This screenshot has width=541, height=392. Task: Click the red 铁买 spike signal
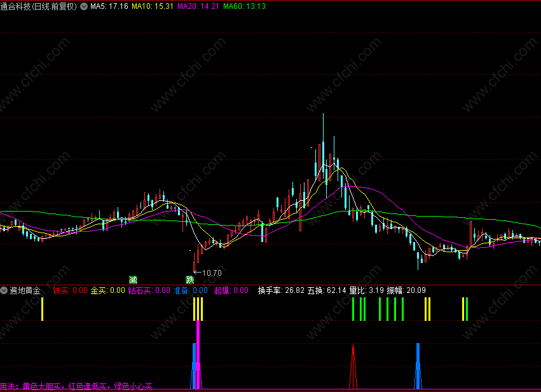(x=353, y=366)
